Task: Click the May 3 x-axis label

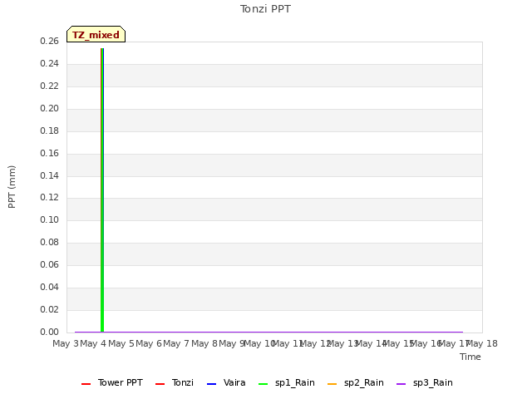Action: 66,343
